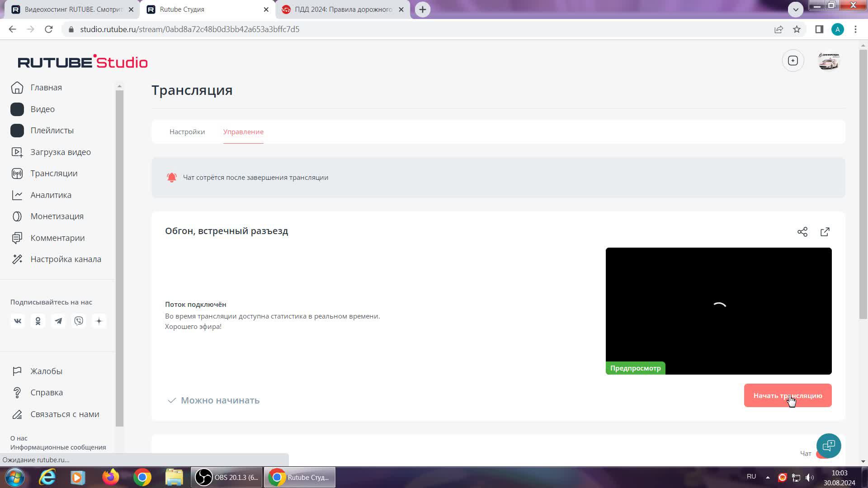Click the stream preview player

718,311
